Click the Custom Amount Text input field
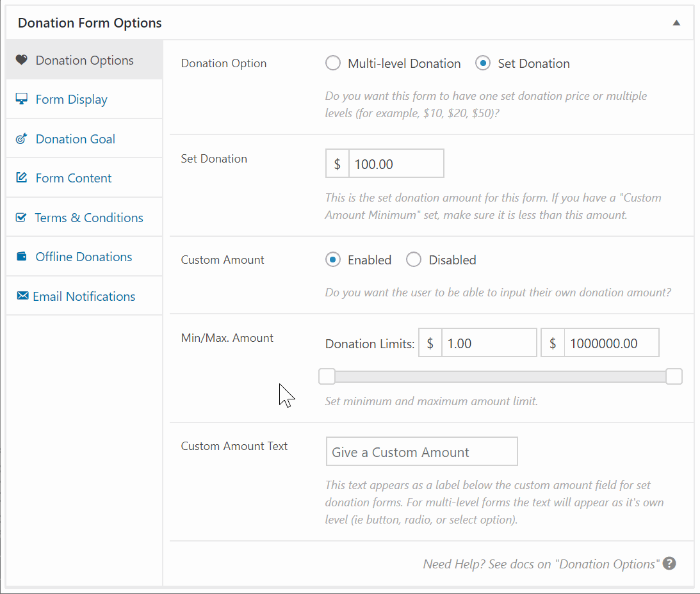This screenshot has height=594, width=700. click(x=421, y=452)
